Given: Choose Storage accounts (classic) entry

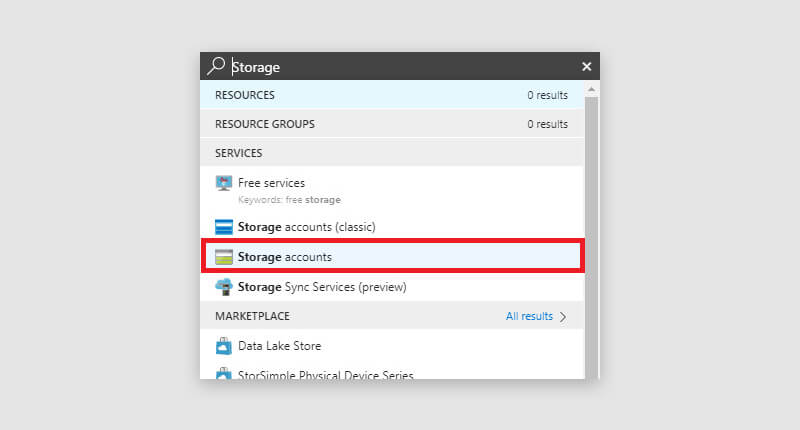Looking at the screenshot, I should 306,227.
